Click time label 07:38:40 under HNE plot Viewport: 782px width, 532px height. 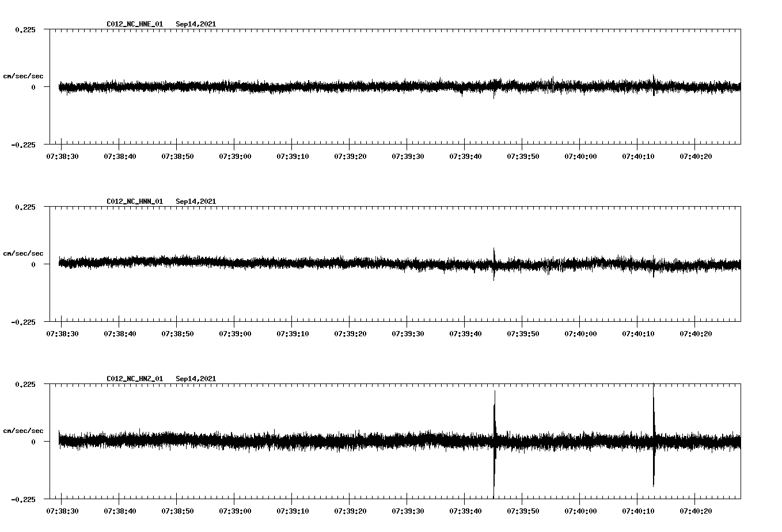(120, 157)
